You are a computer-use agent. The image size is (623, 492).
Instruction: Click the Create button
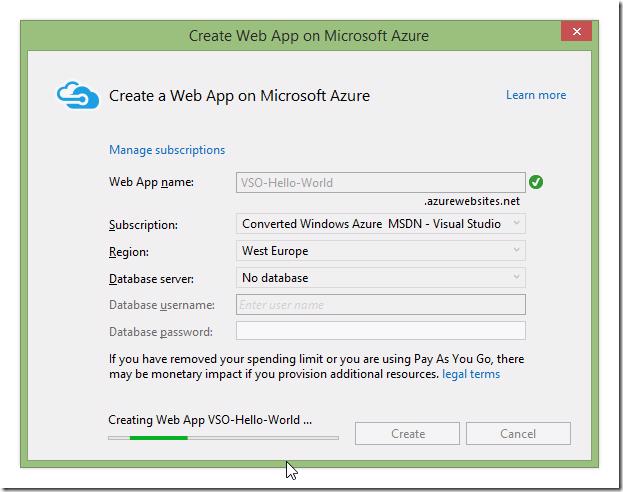click(407, 433)
